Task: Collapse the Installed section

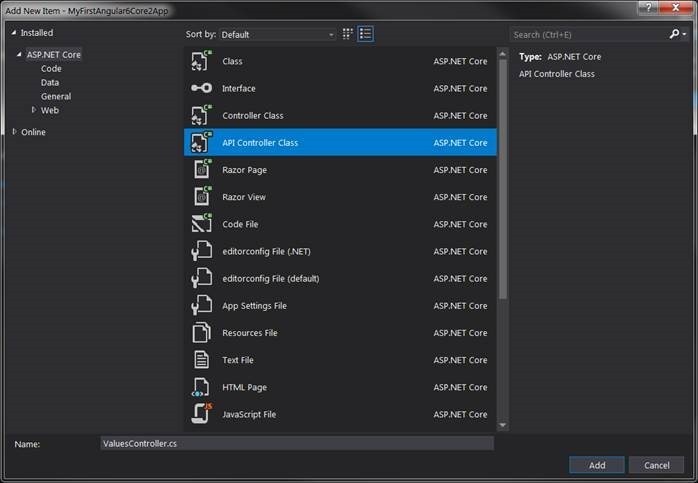Action: [14, 33]
